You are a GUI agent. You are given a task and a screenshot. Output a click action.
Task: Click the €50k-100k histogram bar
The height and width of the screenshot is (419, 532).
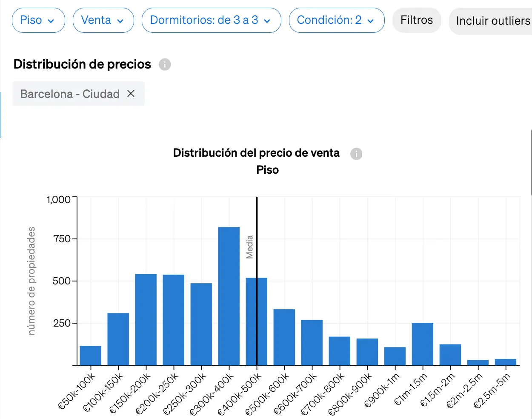click(91, 356)
